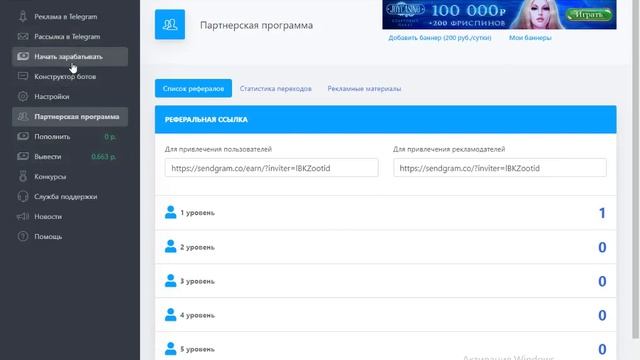Click the megaphone icon beside Новости
This screenshot has width=640, height=360.
[23, 216]
